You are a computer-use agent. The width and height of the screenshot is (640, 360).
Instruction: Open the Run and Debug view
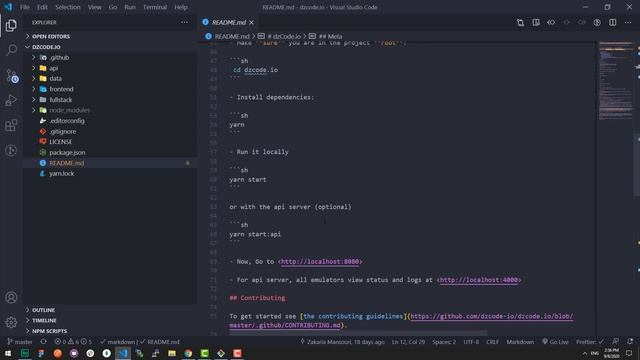[x=11, y=100]
